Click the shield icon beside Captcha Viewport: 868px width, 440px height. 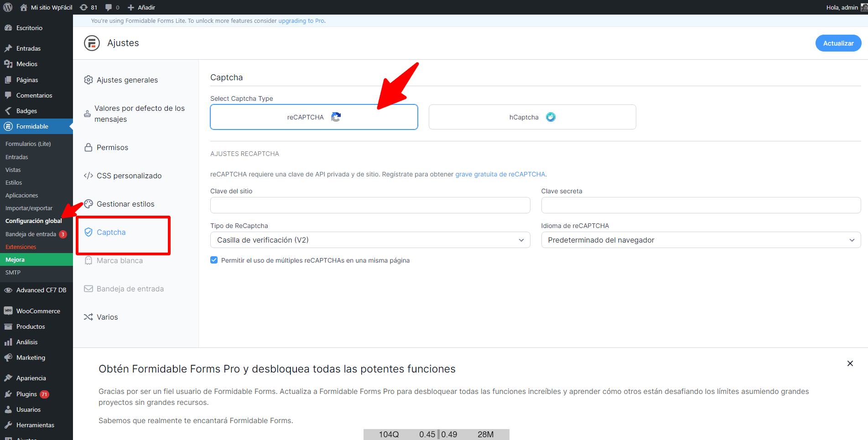point(88,232)
